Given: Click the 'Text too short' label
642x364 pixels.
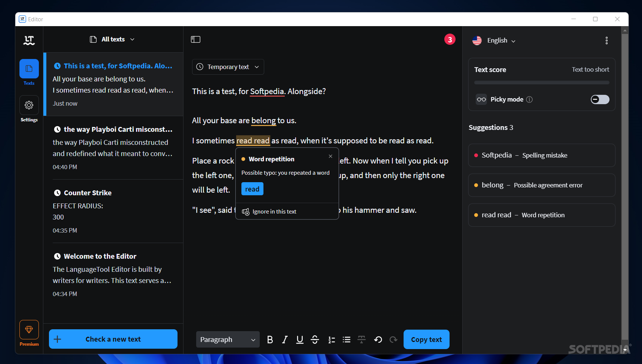Looking at the screenshot, I should click(x=590, y=69).
